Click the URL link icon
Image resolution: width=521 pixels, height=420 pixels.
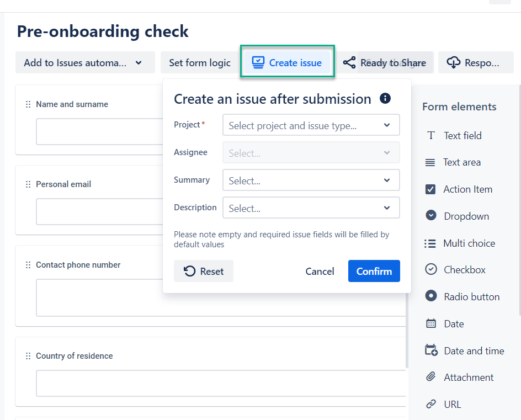[x=431, y=404]
